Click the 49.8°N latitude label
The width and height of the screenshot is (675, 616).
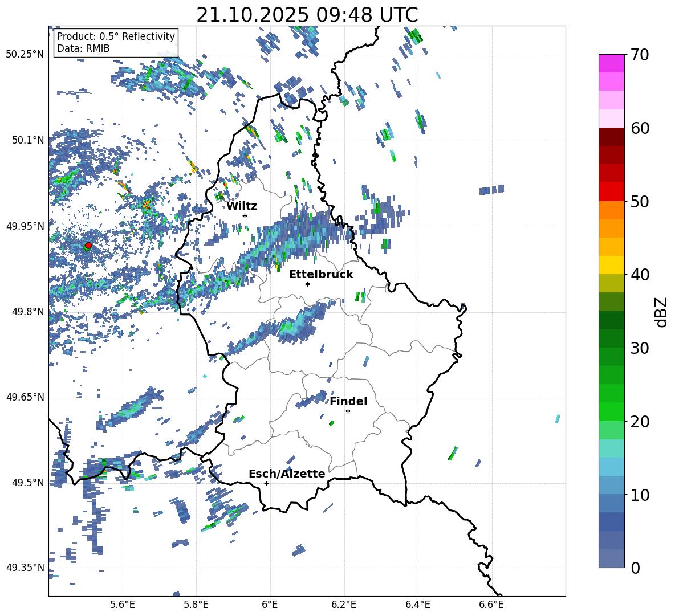click(x=28, y=312)
